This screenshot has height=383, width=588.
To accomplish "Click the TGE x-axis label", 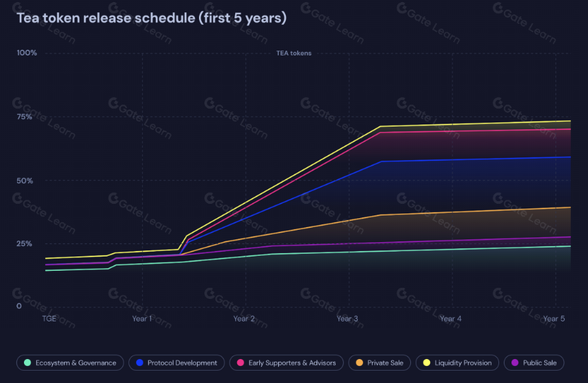I will (49, 319).
